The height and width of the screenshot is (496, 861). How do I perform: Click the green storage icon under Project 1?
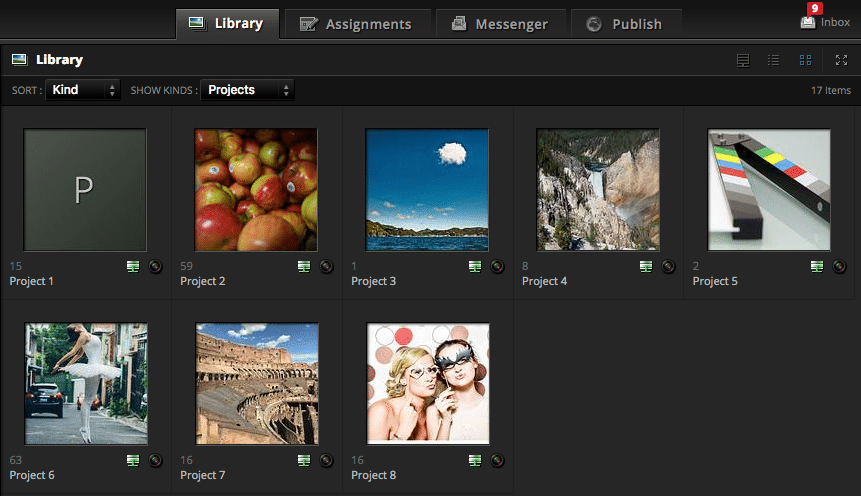[x=133, y=266]
